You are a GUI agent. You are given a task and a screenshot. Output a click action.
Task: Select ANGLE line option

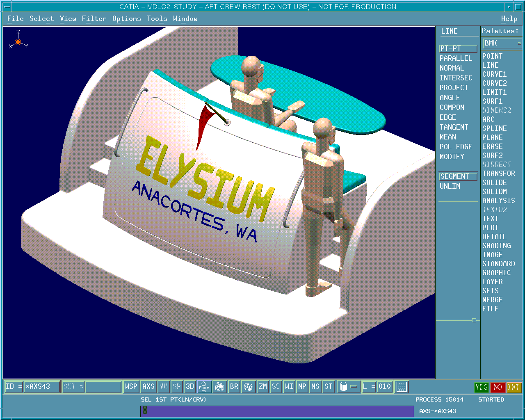pos(450,98)
